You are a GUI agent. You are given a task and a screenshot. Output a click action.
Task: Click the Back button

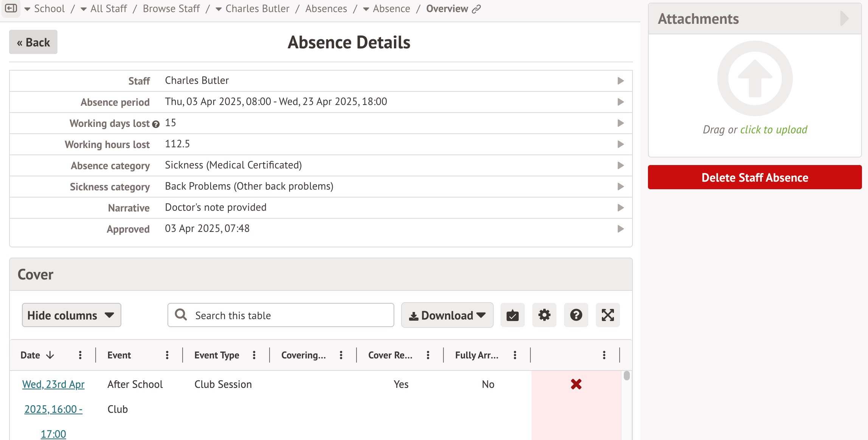point(33,42)
